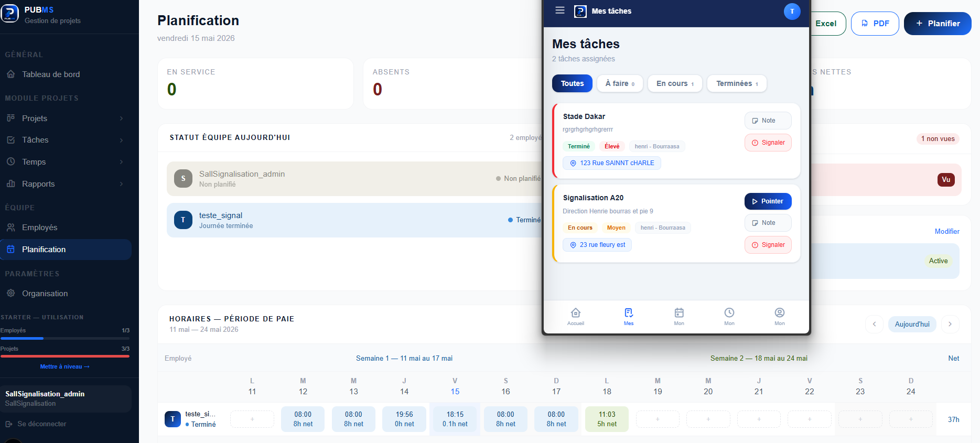Expand the Projets submenu chevron

tap(122, 118)
